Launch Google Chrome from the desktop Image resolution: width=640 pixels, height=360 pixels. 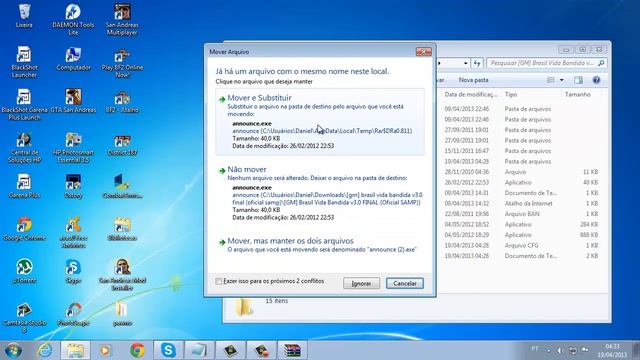click(x=24, y=229)
